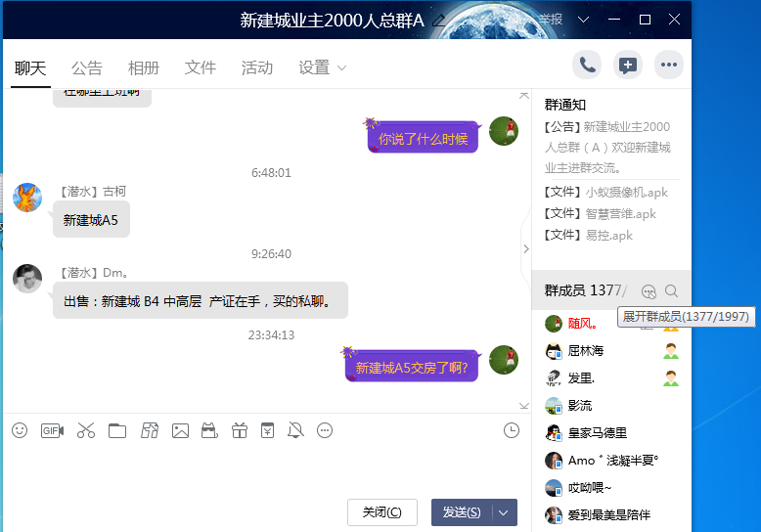
Task: Click the GIF animation icon
Action: [x=52, y=430]
